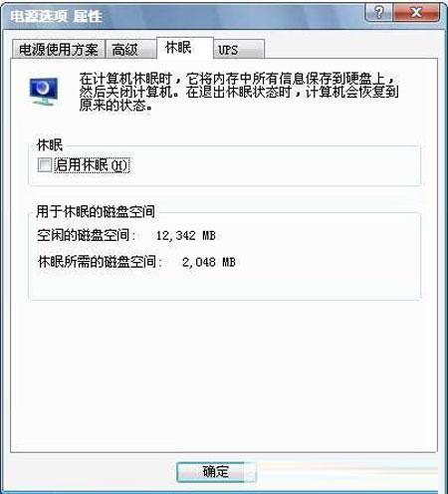Click the 启用休眠(H) label text

[92, 165]
